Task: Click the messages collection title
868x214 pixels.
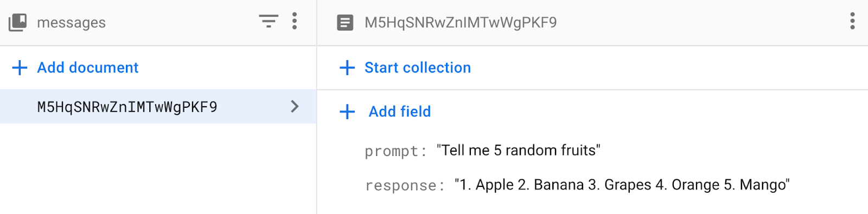Action: (72, 23)
